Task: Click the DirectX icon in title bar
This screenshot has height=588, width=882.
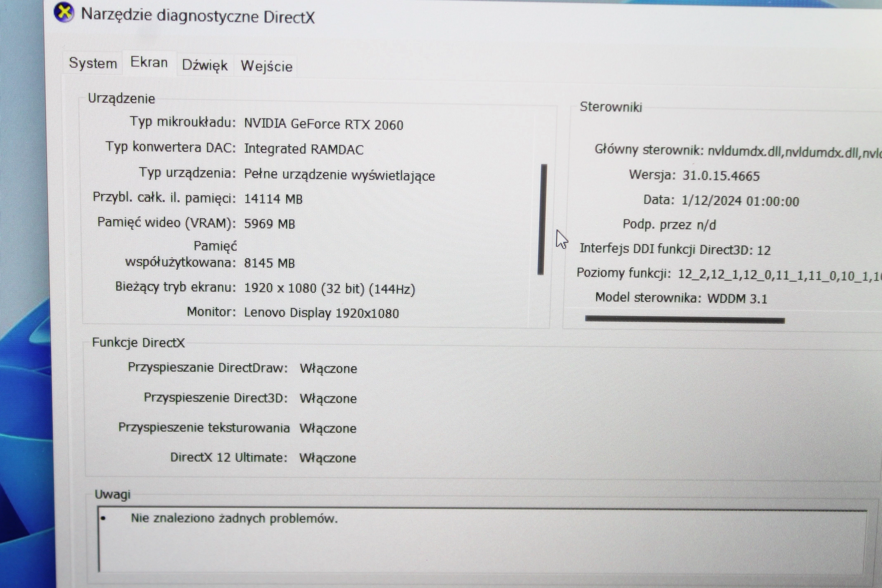Action: [64, 12]
